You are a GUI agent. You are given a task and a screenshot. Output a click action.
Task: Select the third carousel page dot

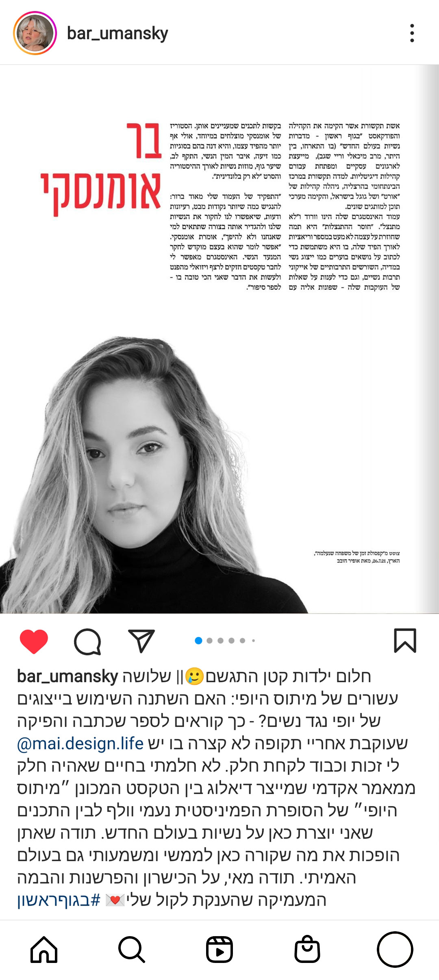(x=221, y=640)
